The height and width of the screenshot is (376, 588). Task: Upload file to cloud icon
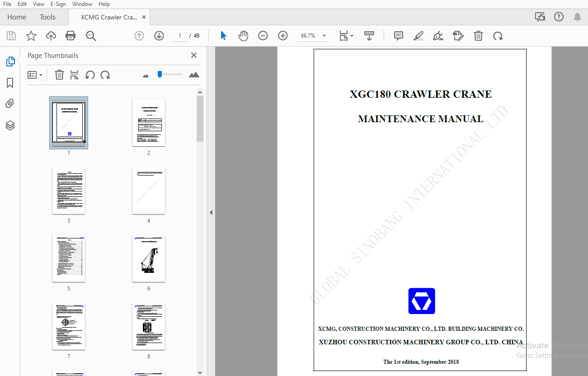click(51, 36)
